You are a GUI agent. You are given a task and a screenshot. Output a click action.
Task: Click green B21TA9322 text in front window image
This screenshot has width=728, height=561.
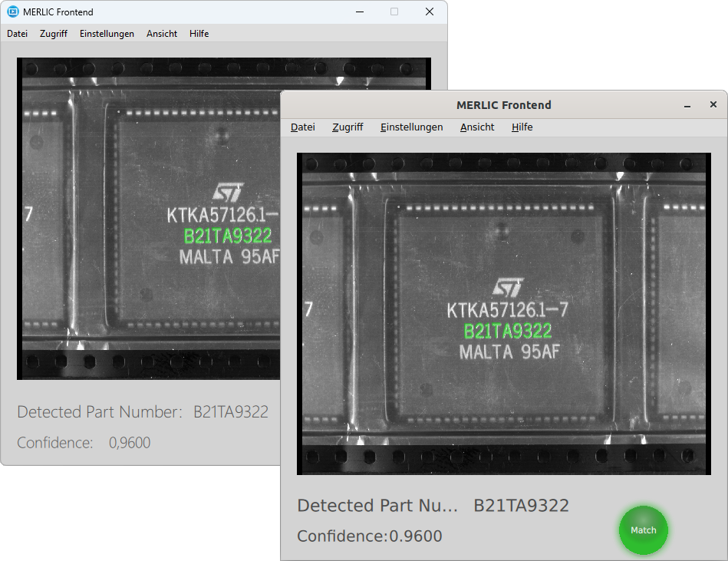tap(507, 332)
